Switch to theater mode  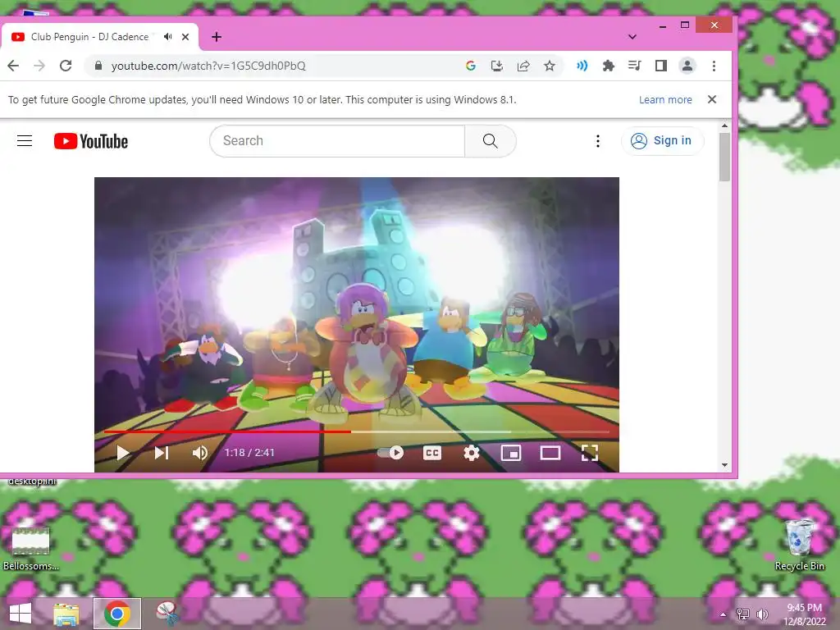click(x=550, y=453)
